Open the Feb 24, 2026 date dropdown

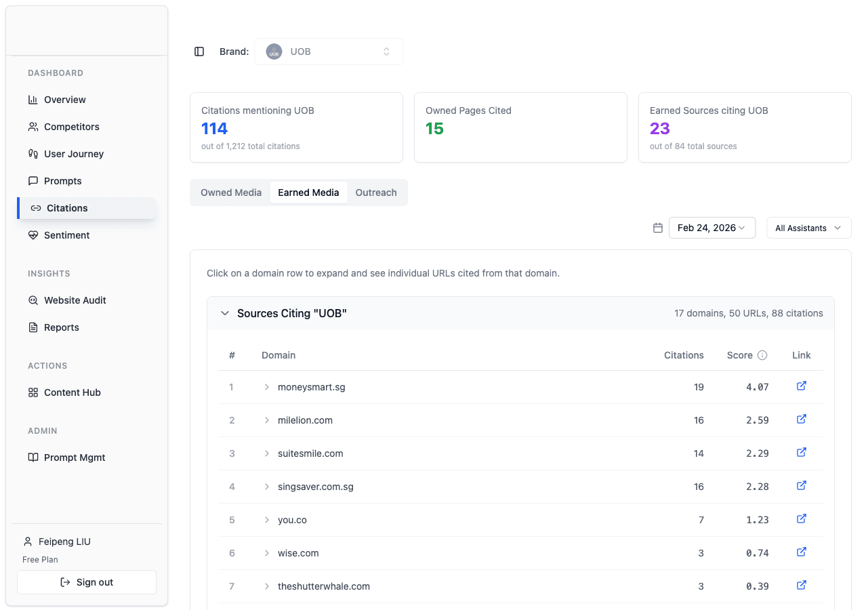pyautogui.click(x=711, y=228)
